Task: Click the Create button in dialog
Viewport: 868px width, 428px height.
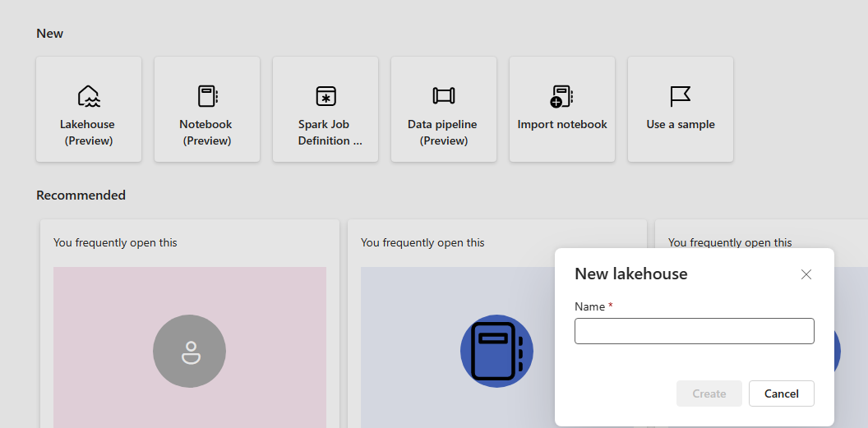Action: 709,393
